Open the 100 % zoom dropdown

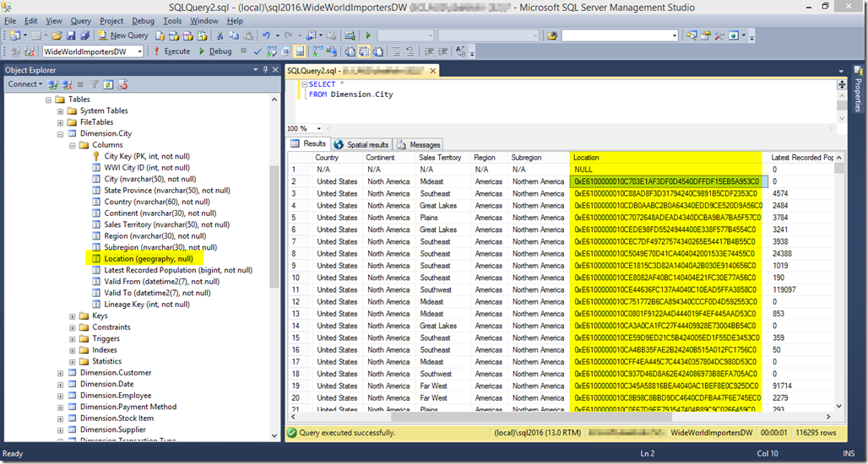[x=318, y=128]
